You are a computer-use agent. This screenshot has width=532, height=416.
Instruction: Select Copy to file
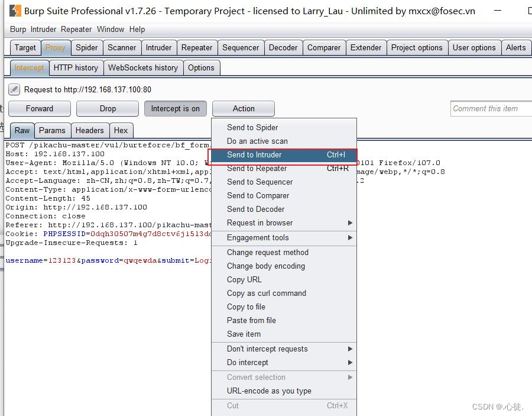pos(284,307)
